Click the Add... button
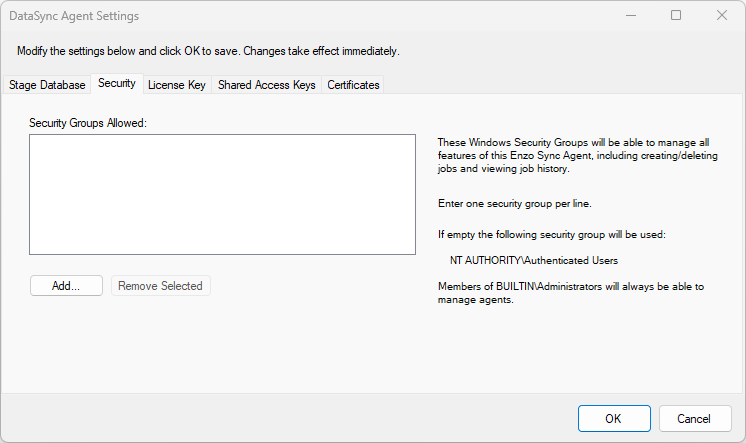Viewport: 746px width, 443px height. click(x=66, y=285)
